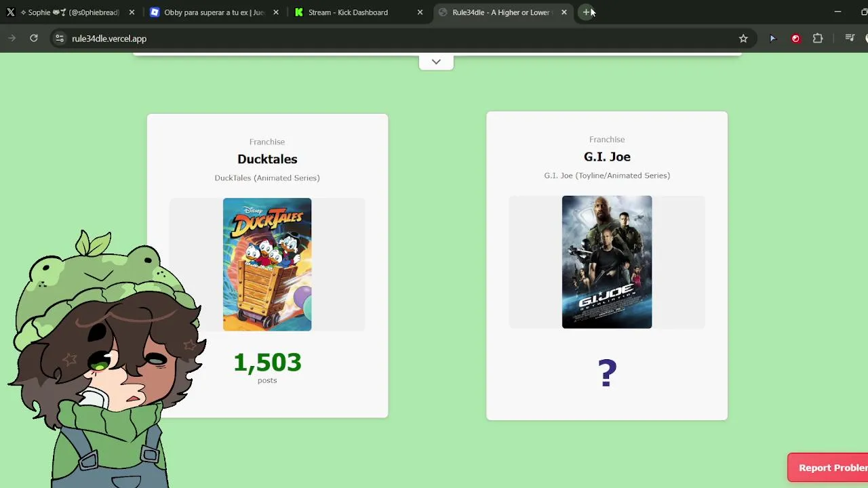This screenshot has height=488, width=868.
Task: Close the Kick Dashboard tab
Action: tap(420, 12)
